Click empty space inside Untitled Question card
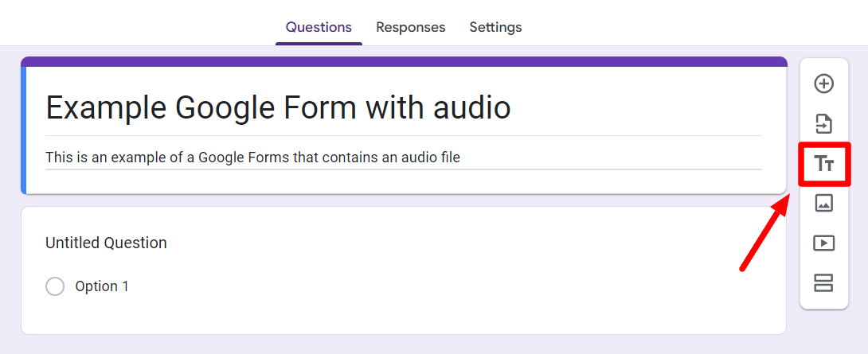Viewport: 868px width, 354px height. 443,288
